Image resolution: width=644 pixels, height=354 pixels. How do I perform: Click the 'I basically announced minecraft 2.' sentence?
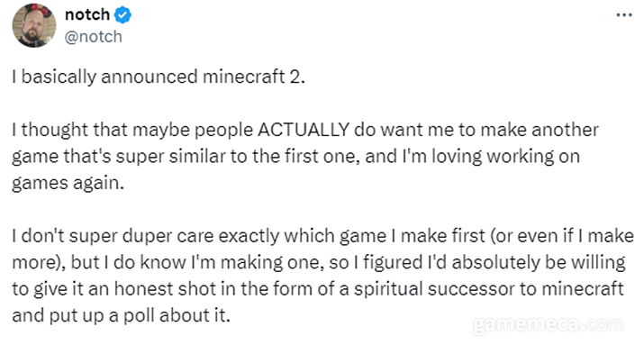[x=159, y=77]
